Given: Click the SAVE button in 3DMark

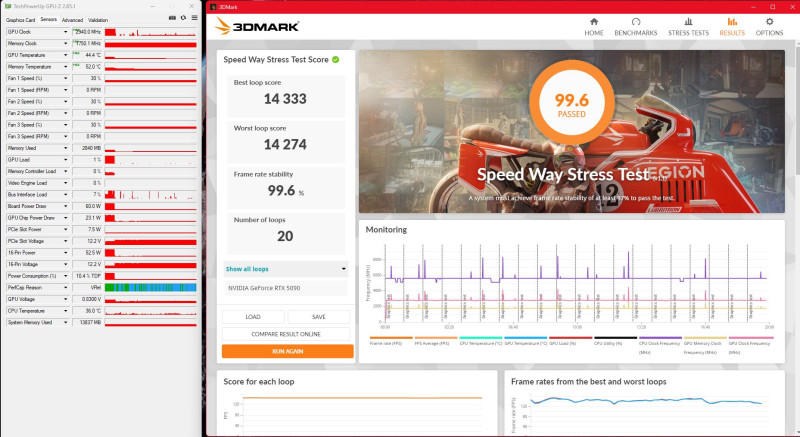Looking at the screenshot, I should tap(319, 317).
